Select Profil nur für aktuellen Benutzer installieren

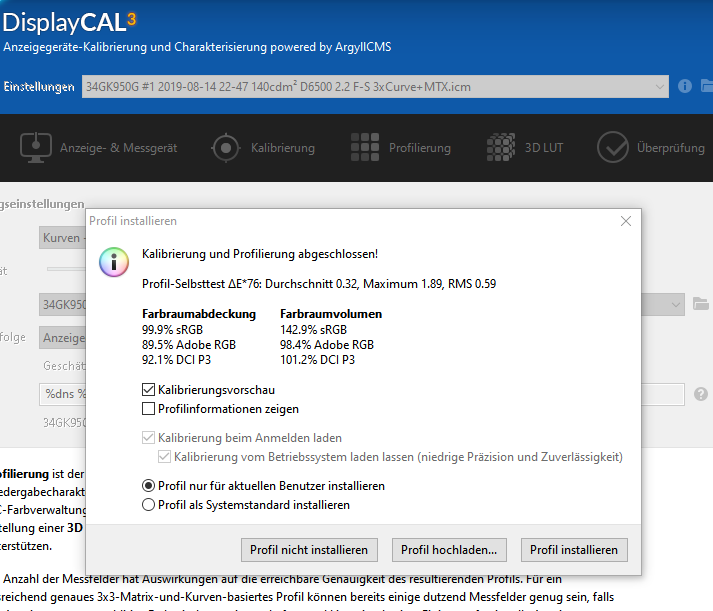pos(148,486)
